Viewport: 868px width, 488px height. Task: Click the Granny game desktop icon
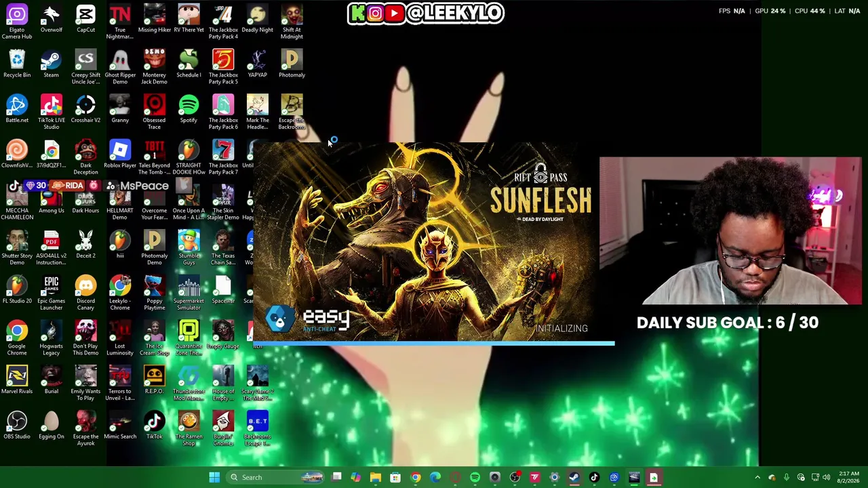[120, 109]
